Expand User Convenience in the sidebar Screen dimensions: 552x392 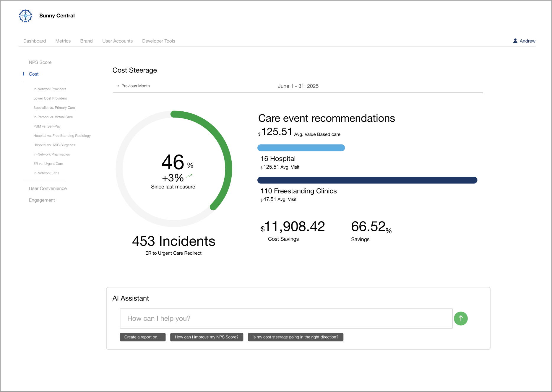click(48, 188)
